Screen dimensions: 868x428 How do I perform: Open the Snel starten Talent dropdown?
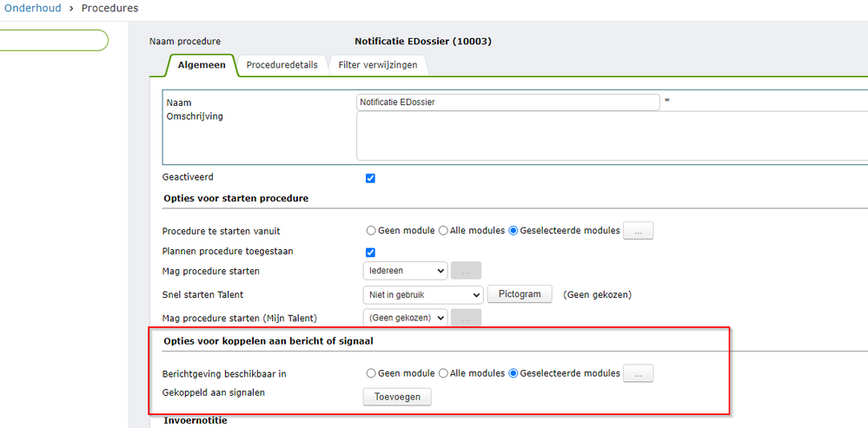pos(422,295)
